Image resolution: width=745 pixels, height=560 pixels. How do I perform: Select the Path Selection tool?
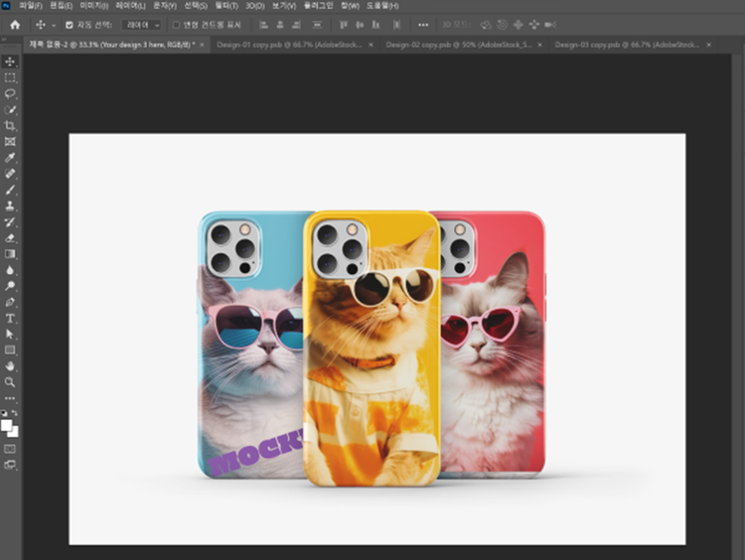pyautogui.click(x=10, y=335)
